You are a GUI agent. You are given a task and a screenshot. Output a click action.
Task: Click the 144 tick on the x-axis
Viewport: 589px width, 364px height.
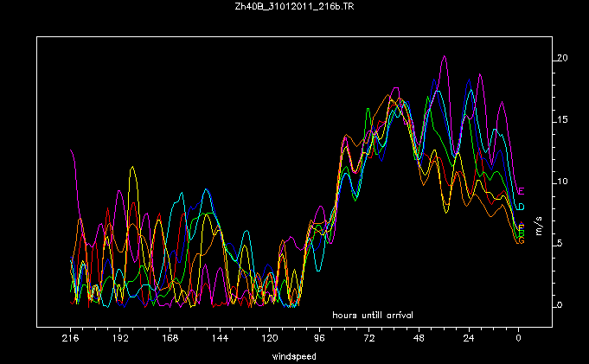click(x=220, y=339)
